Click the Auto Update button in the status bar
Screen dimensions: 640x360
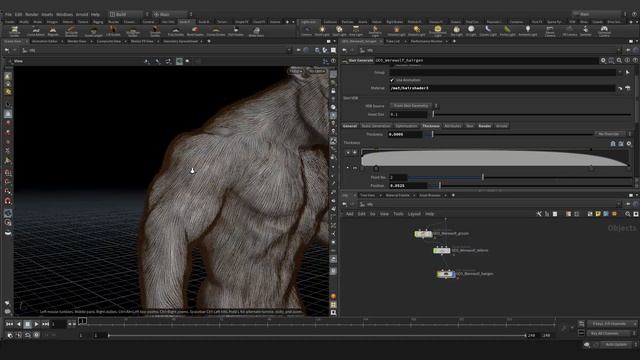tap(616, 345)
